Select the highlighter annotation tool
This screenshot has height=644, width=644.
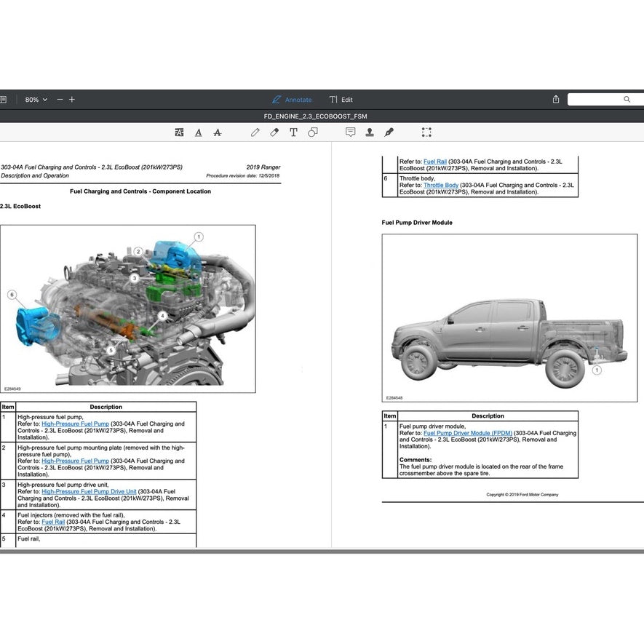[179, 132]
